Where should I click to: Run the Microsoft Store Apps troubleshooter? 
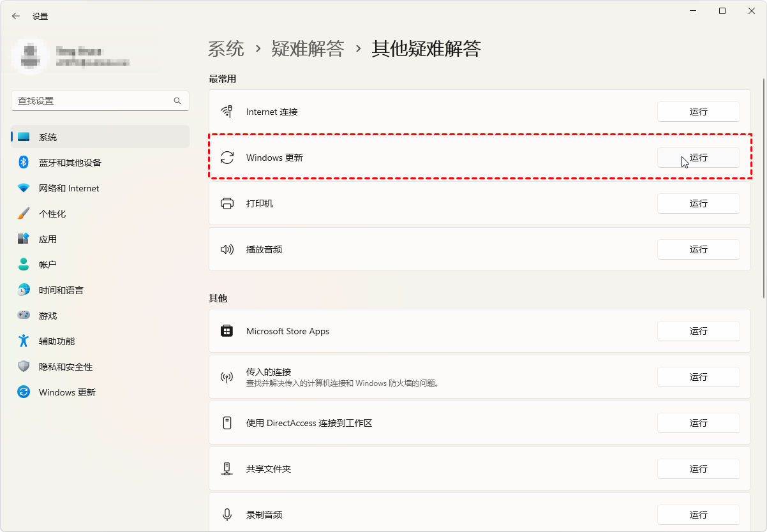pyautogui.click(x=698, y=331)
